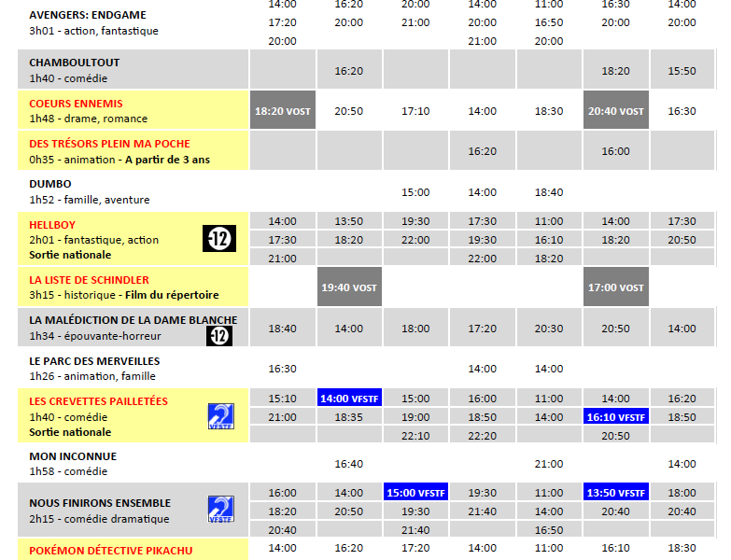Open the Chamboultout film title
The height and width of the screenshot is (560, 731).
tap(75, 63)
